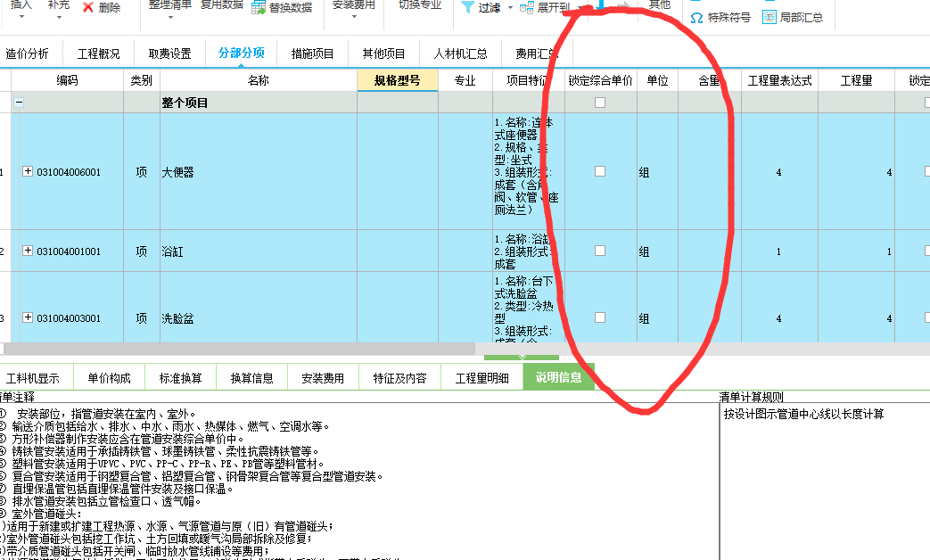Screen dimensions: 930x560
Task: Click the red X delete icon
Action: (x=87, y=8)
